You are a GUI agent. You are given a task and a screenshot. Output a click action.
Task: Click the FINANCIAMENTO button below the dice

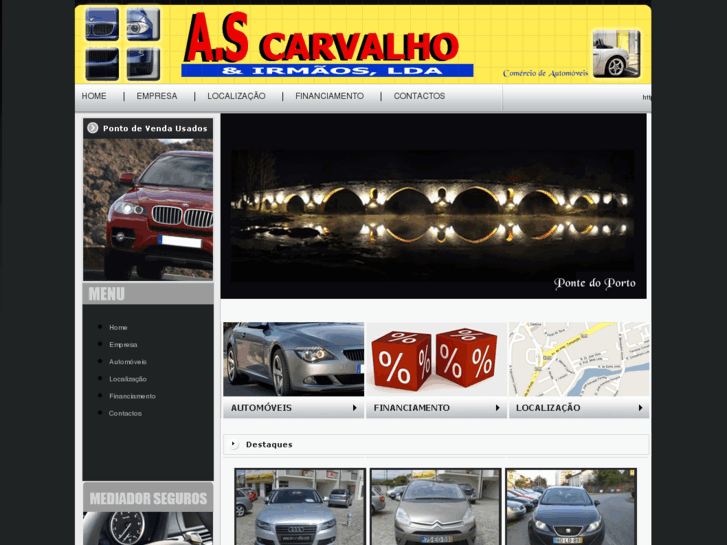pyautogui.click(x=436, y=408)
